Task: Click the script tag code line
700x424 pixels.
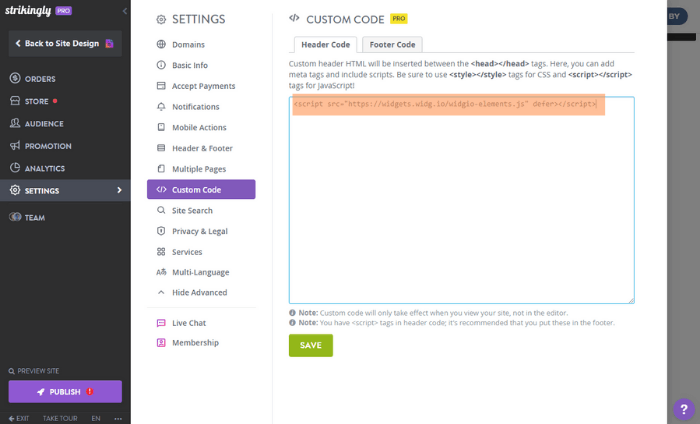Action: pos(445,104)
